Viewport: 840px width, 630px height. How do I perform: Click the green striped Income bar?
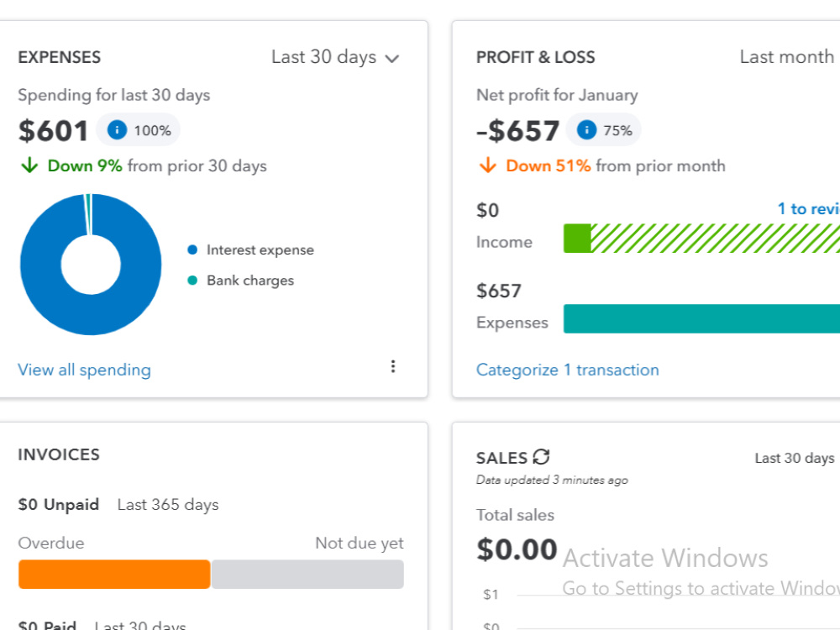click(701, 239)
